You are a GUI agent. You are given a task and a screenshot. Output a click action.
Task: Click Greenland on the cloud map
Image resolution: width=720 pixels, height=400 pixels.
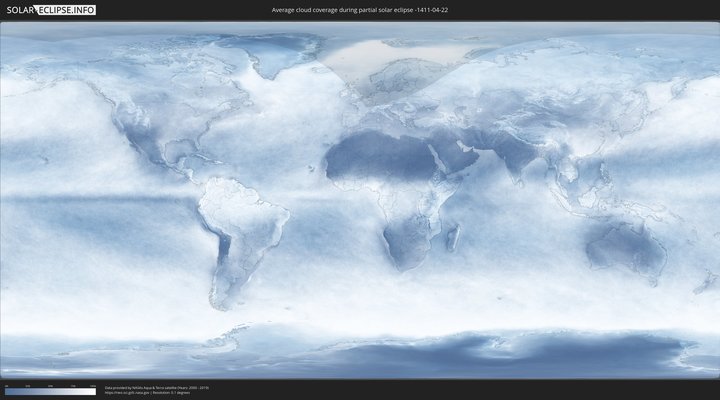[285, 55]
